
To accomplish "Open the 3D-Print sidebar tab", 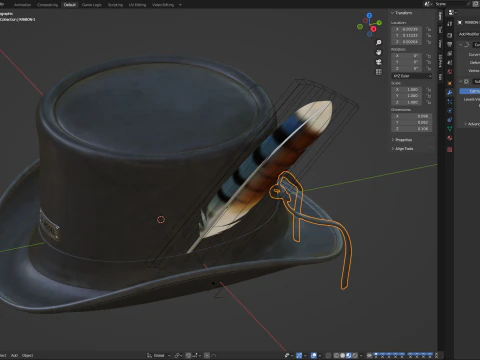I will [x=440, y=61].
